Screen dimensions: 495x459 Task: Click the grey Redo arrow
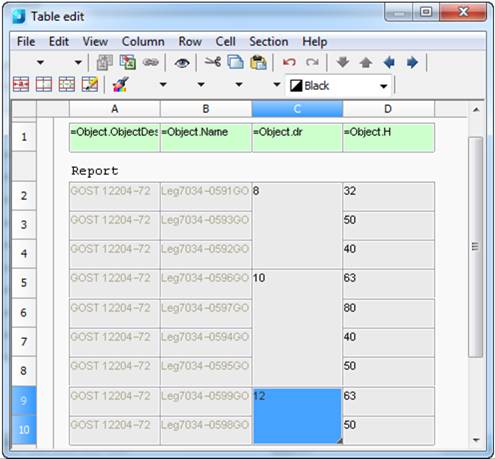(312, 62)
